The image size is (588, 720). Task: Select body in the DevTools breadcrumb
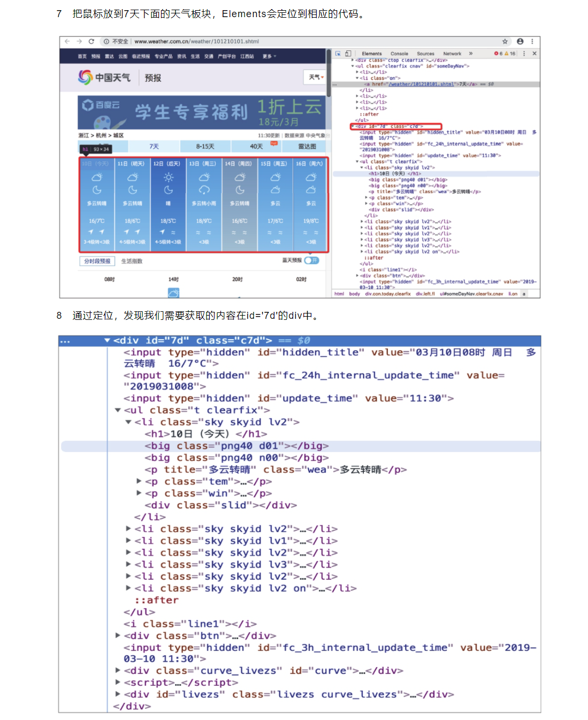click(x=354, y=294)
